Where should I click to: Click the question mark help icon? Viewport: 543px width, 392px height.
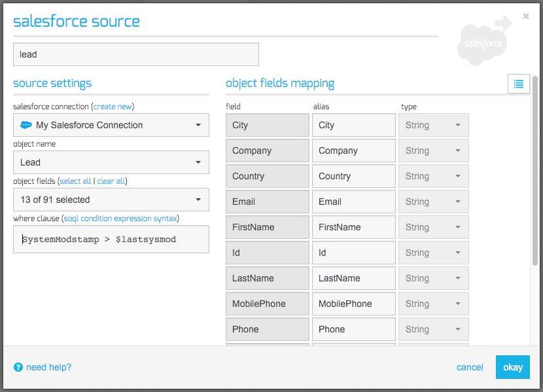(18, 367)
